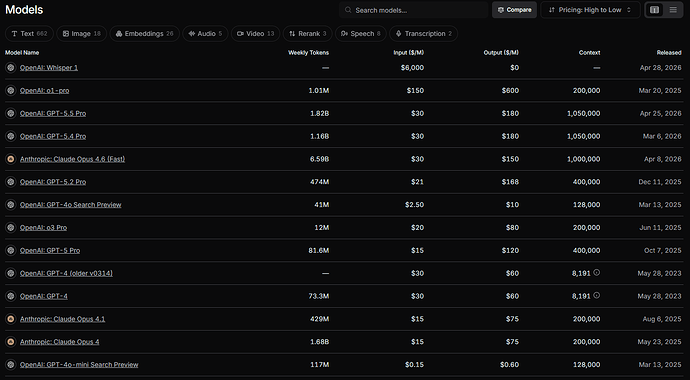Open the OpenAI: GPT-5.2 Pro link
Image resolution: width=690 pixels, height=380 pixels.
tap(53, 182)
